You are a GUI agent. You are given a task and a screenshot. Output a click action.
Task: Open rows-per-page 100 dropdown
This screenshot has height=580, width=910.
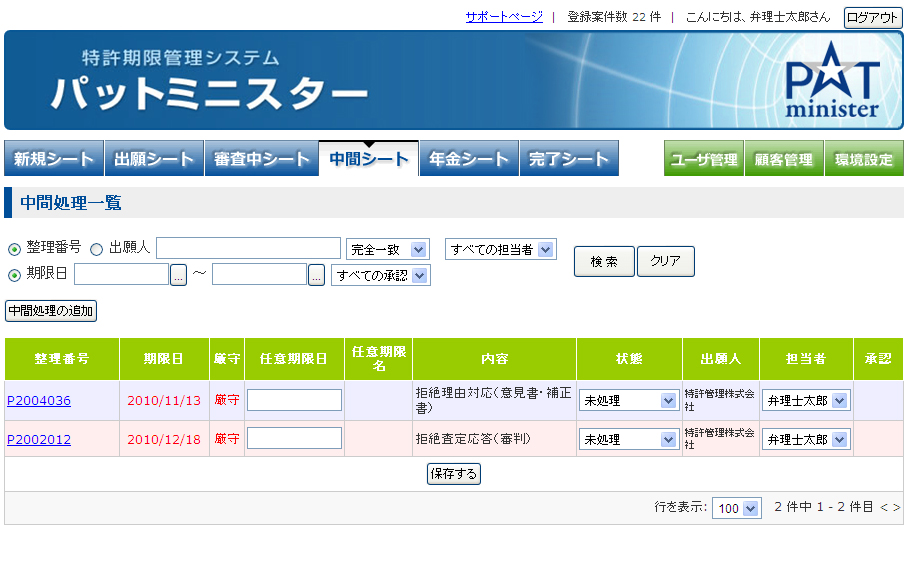(x=736, y=509)
